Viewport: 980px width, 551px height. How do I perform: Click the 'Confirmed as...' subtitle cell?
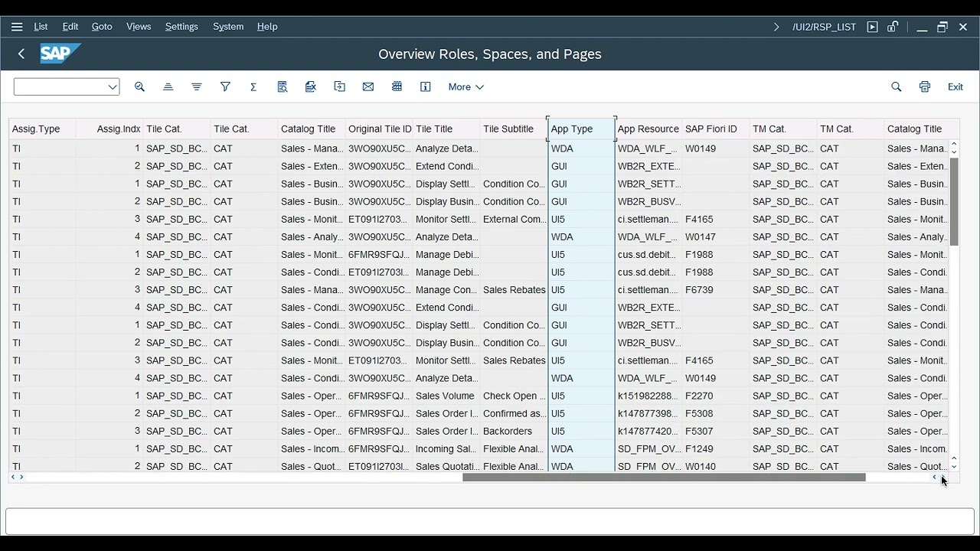514,414
